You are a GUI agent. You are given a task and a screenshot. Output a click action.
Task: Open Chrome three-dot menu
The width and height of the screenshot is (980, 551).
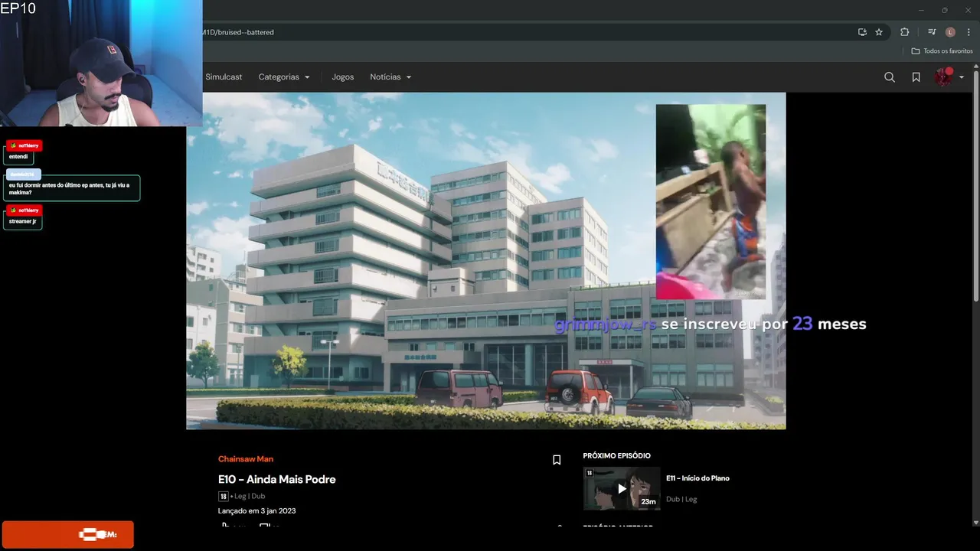(969, 32)
